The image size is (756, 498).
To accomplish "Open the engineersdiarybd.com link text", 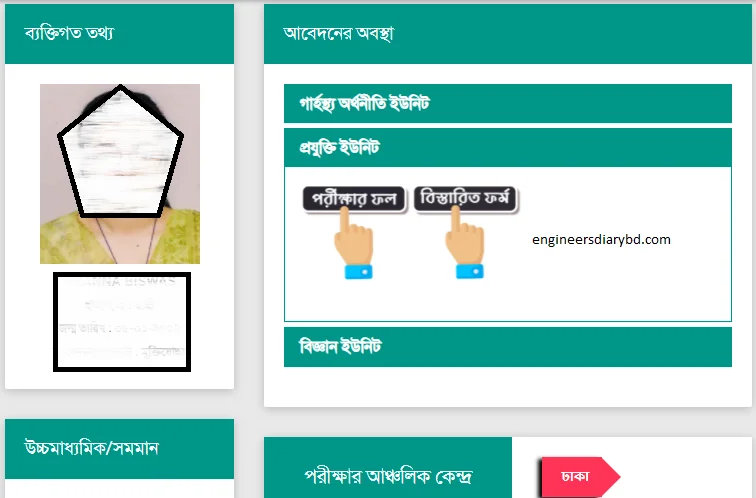I will tap(601, 240).
